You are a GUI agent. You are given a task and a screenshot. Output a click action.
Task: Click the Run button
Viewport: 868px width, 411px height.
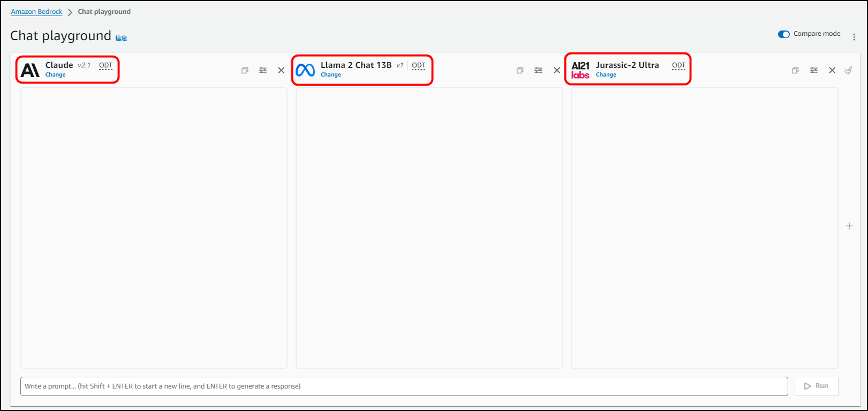click(x=817, y=386)
